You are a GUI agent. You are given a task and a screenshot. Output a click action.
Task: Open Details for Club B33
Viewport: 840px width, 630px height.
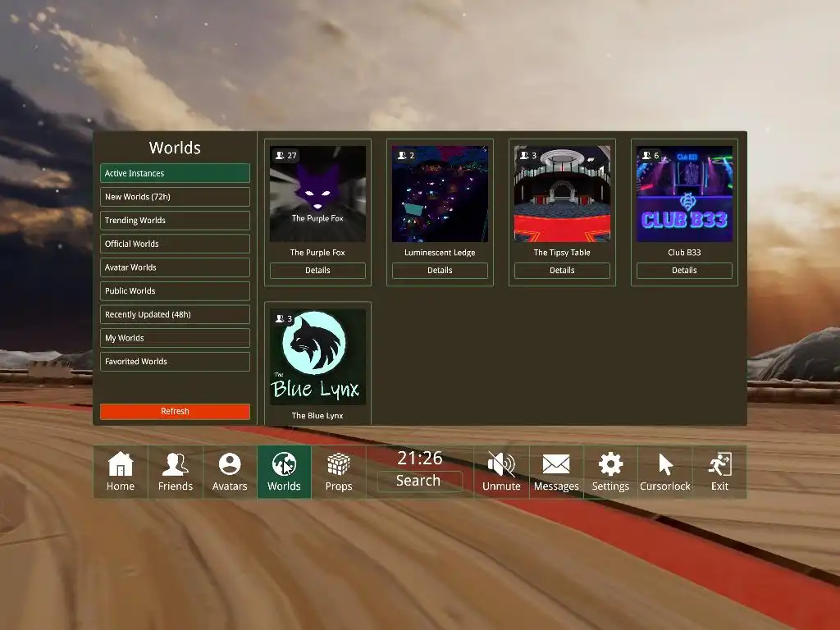(684, 271)
